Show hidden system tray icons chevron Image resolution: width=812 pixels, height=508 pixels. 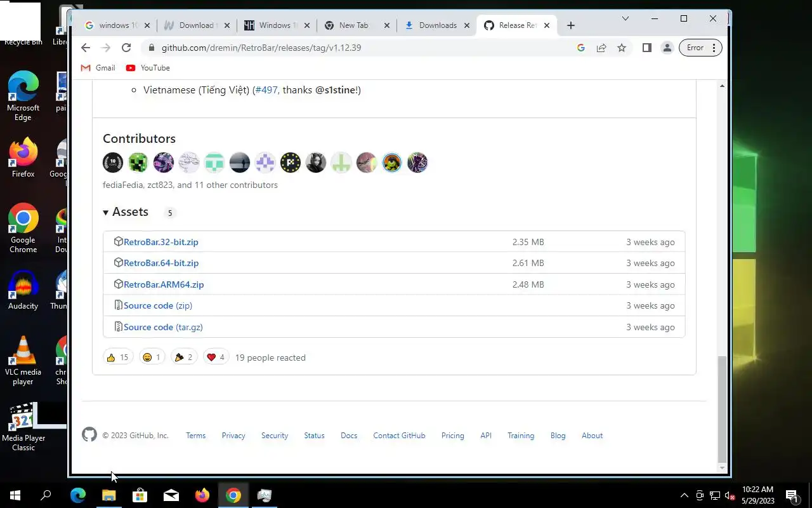(684, 495)
